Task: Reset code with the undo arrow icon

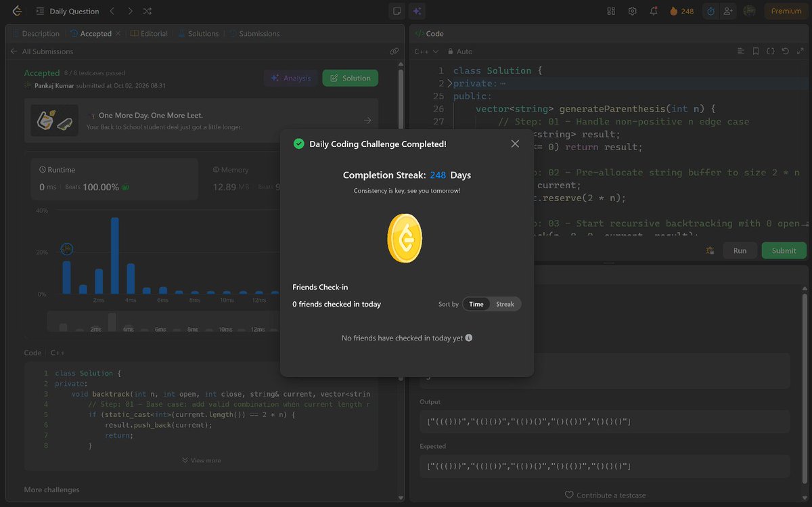Action: [785, 51]
